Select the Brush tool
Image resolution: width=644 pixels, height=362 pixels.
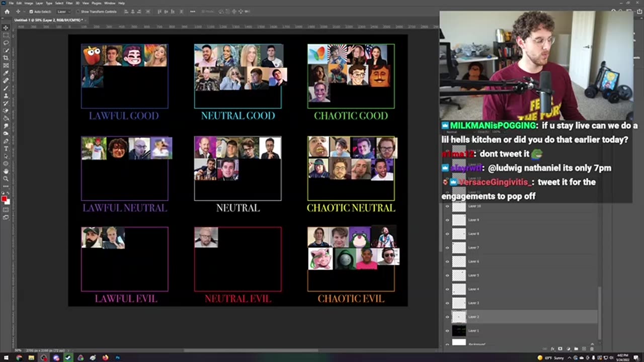6,87
